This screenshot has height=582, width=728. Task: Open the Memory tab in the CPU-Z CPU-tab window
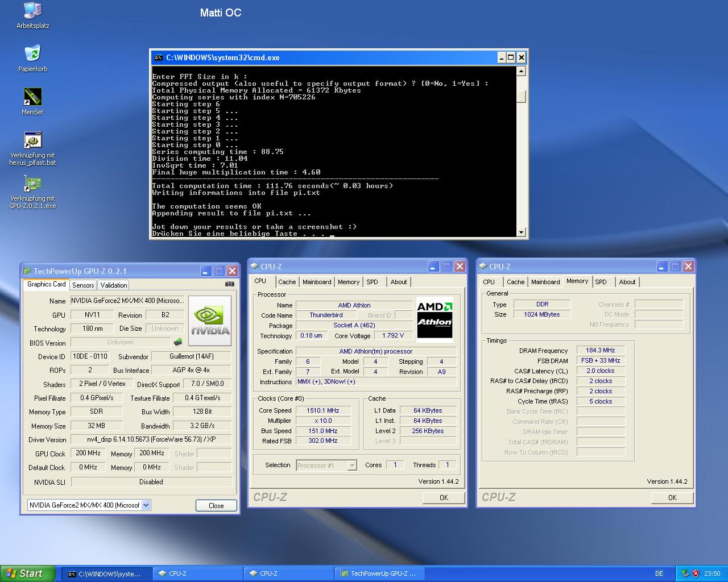point(349,282)
